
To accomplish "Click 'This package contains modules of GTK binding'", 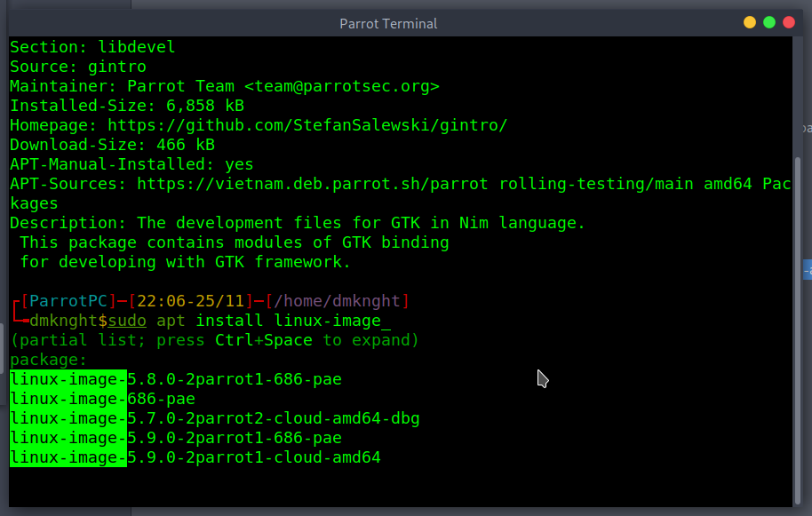I will 234,242.
